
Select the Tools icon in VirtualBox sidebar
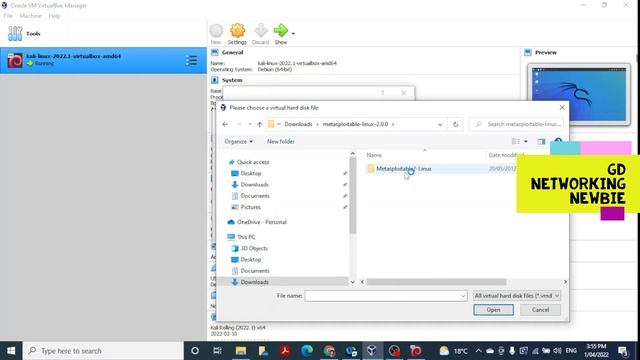pyautogui.click(x=15, y=33)
